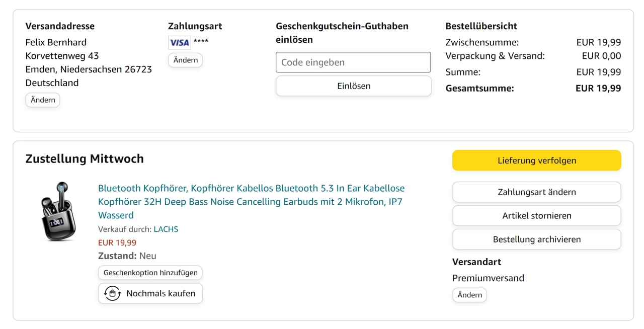Open the Bluetooth Kopfhörer product title link
Screen dimensions: 644x329
coord(251,202)
